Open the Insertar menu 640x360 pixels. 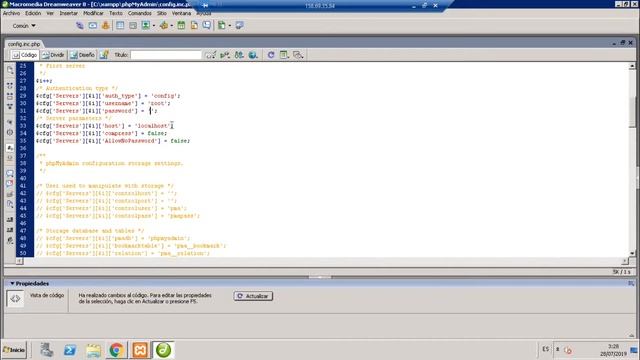pyautogui.click(x=69, y=13)
